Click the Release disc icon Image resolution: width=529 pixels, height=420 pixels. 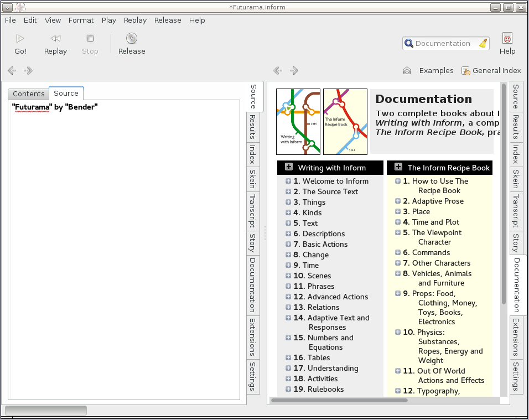(x=131, y=38)
